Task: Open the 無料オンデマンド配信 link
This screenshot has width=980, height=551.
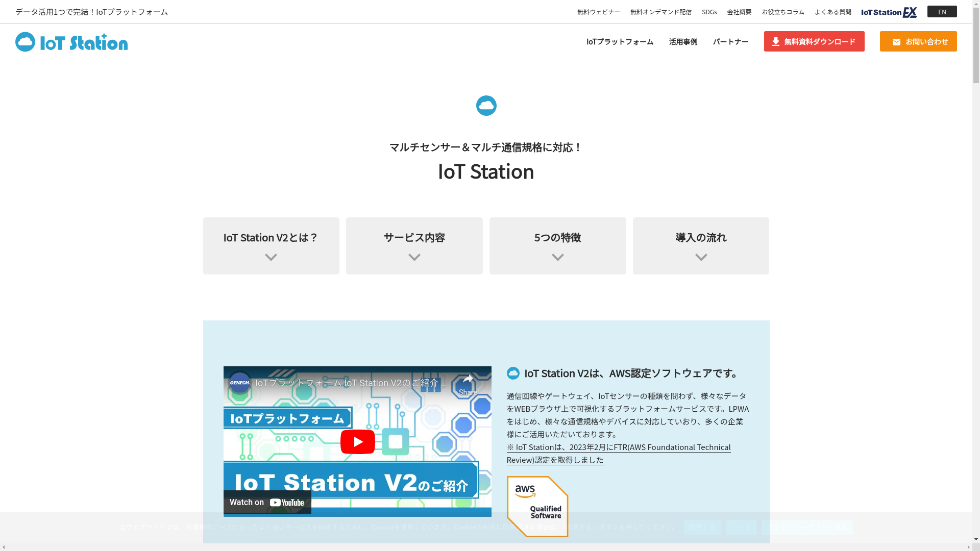Action: pyautogui.click(x=660, y=12)
